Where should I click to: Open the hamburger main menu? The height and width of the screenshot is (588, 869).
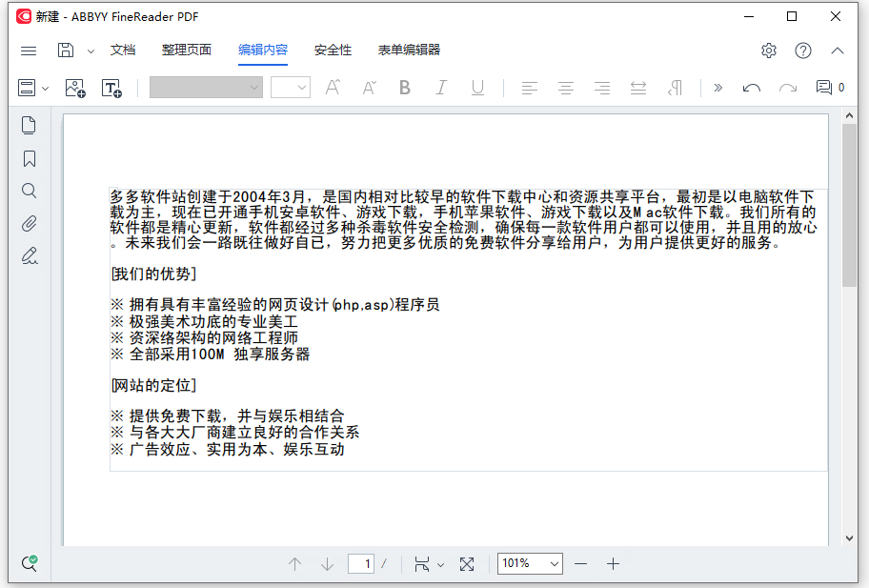[29, 51]
